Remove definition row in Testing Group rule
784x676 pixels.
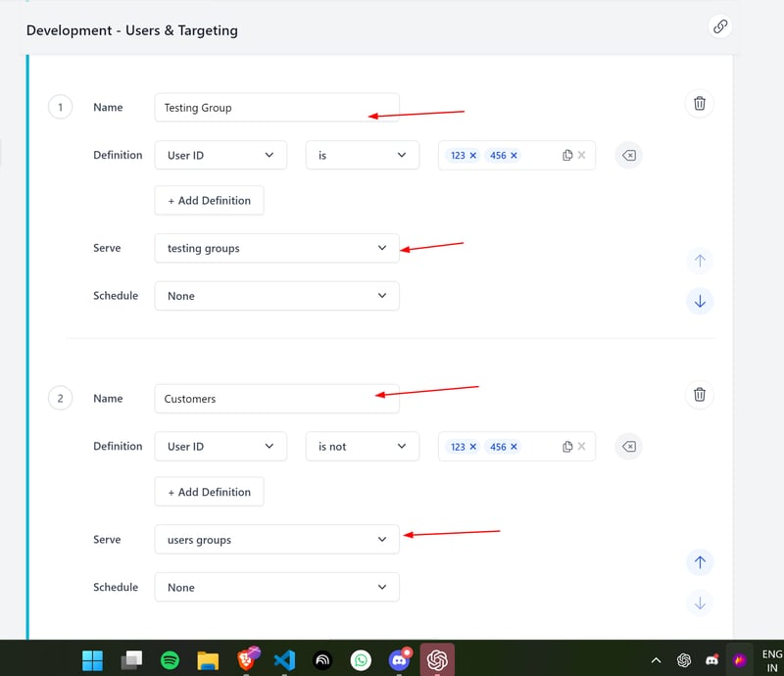pos(628,156)
